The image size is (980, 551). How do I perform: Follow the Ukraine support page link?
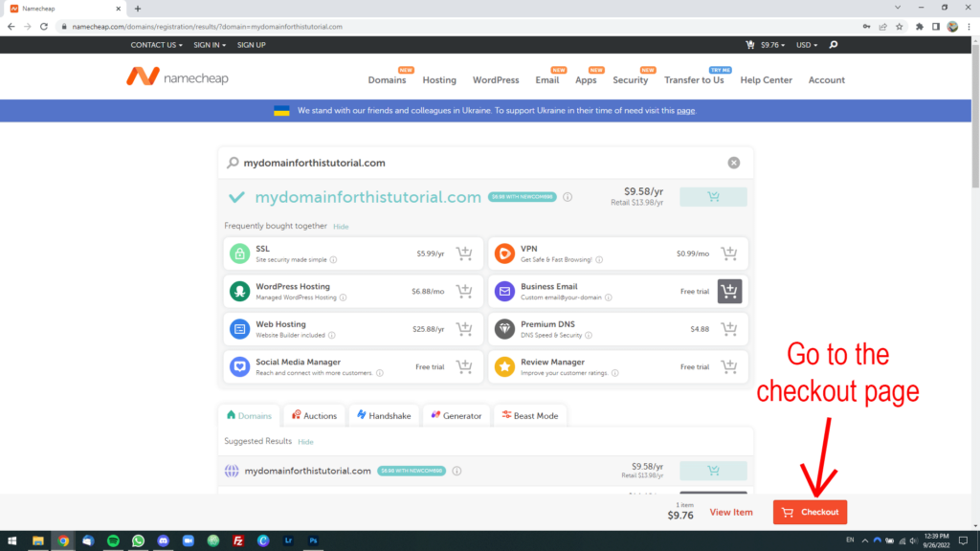685,111
